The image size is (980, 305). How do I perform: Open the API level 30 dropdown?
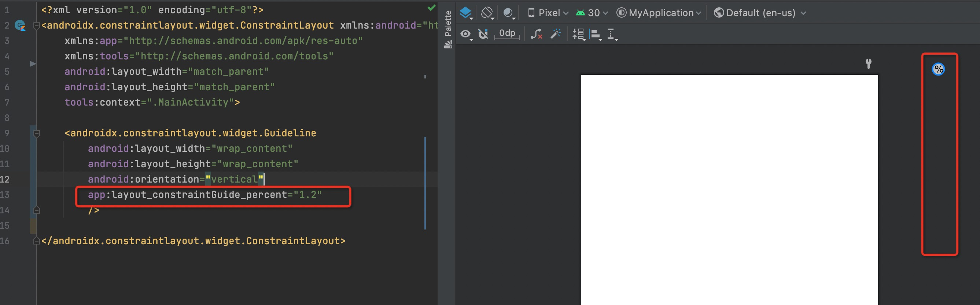tap(592, 13)
